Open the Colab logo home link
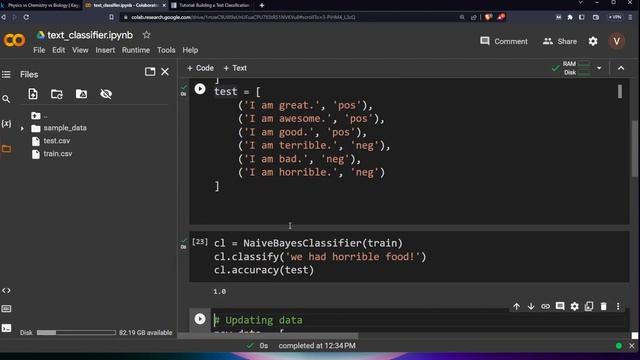 pos(14,40)
